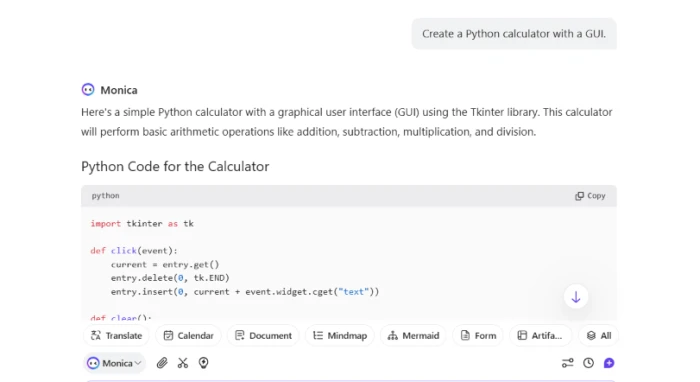
Task: Click the 'entry.delete(0, tk.END)' line
Action: (170, 278)
